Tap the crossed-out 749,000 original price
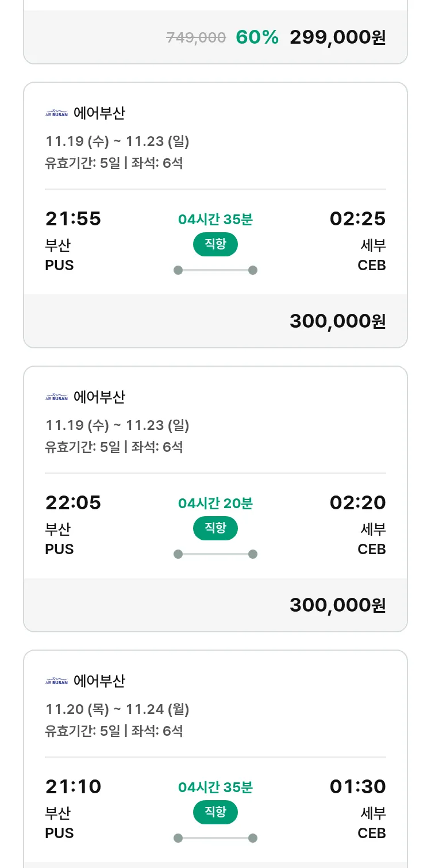The width and height of the screenshot is (431, 868). [x=196, y=38]
